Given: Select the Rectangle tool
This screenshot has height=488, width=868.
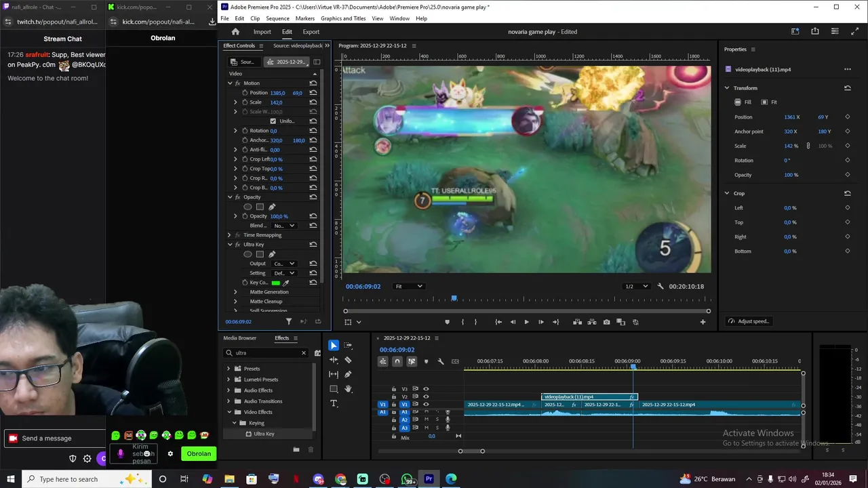Looking at the screenshot, I should pos(334,389).
